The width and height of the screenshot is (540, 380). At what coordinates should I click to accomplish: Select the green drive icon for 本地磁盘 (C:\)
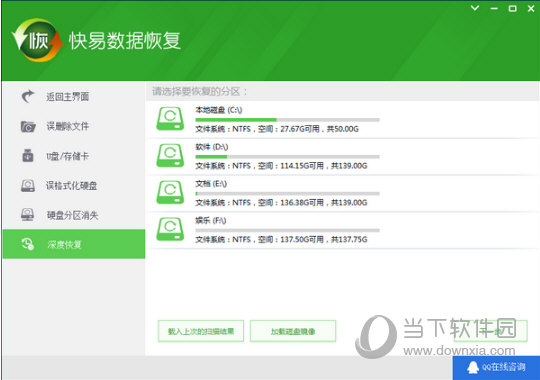(x=170, y=119)
